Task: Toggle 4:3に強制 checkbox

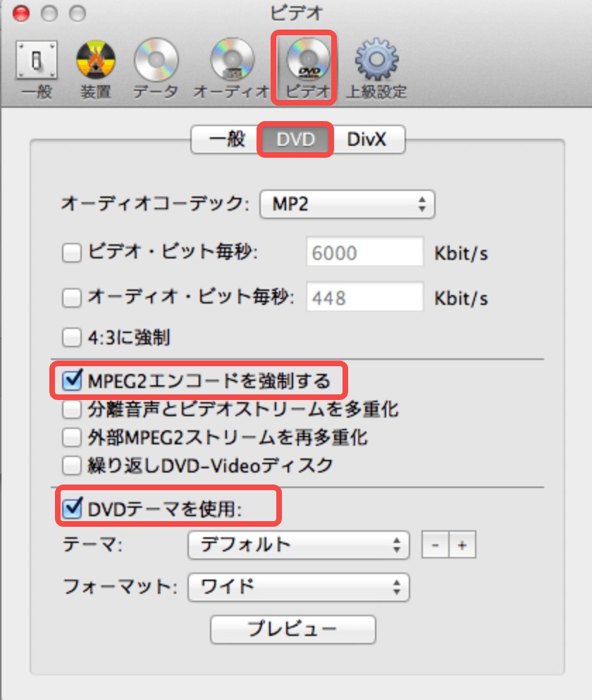Action: pyautogui.click(x=71, y=337)
